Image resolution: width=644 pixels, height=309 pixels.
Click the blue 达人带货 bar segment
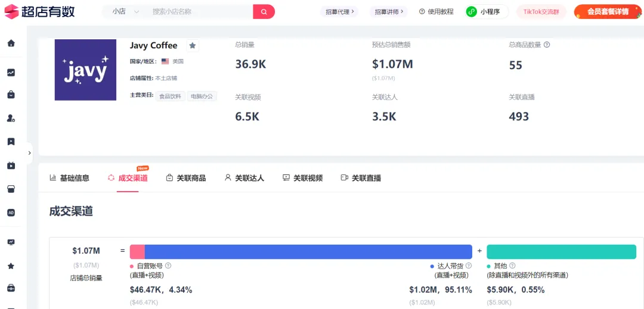[308, 252]
